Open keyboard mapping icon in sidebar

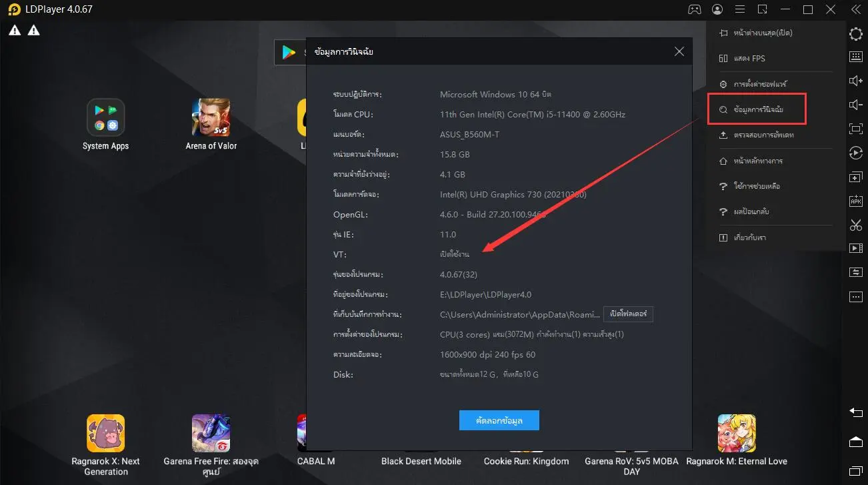(855, 57)
